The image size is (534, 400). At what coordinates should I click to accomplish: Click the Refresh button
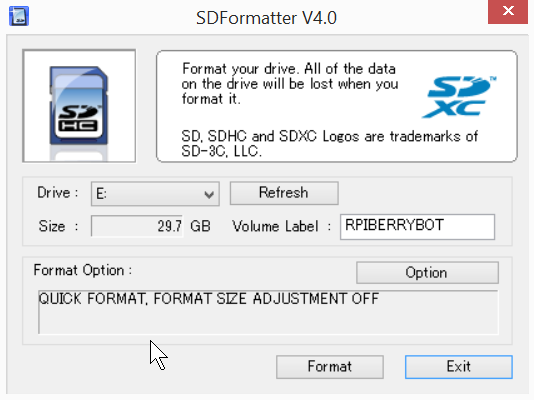point(284,193)
